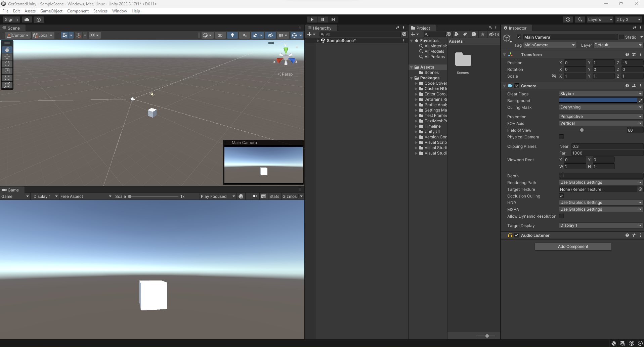Mute audio in Game view
Viewport: 644px width, 347px height.
tap(255, 196)
